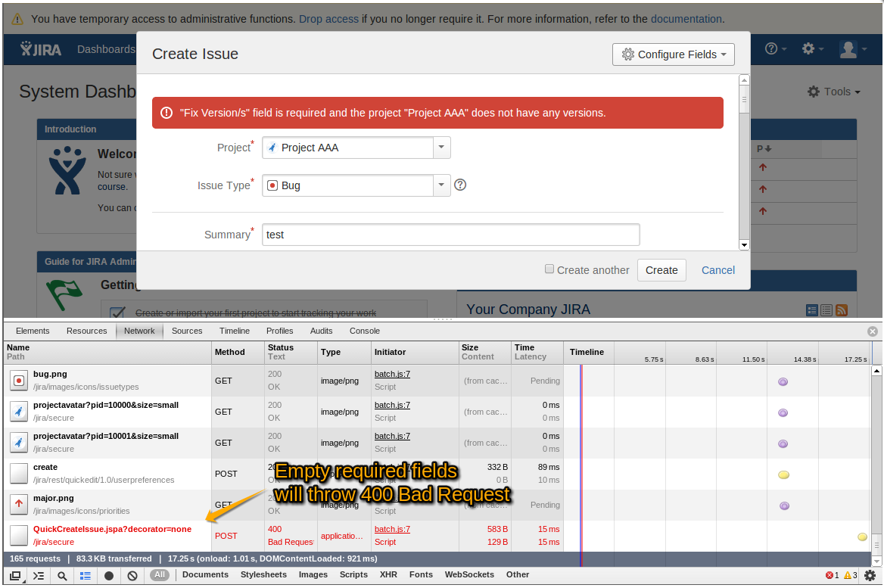Switch to the Sources tab
The width and height of the screenshot is (884, 588).
pos(187,331)
